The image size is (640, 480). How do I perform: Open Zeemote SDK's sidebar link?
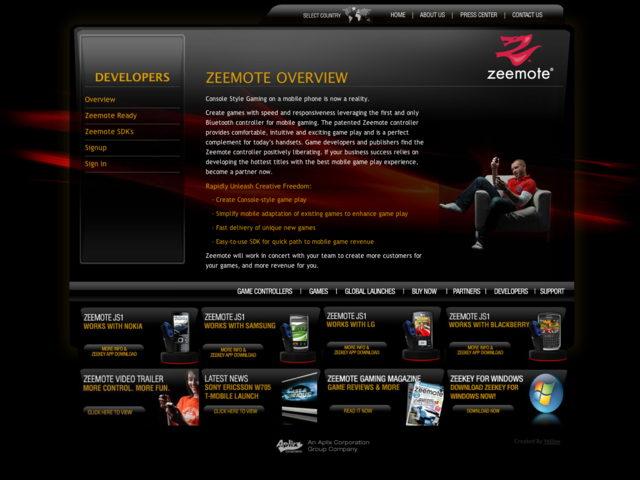click(109, 131)
